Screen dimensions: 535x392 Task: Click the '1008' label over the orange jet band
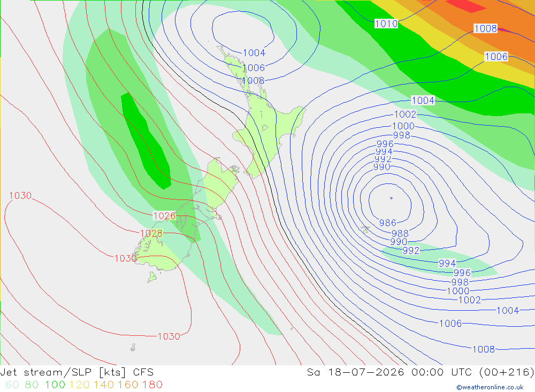[486, 28]
